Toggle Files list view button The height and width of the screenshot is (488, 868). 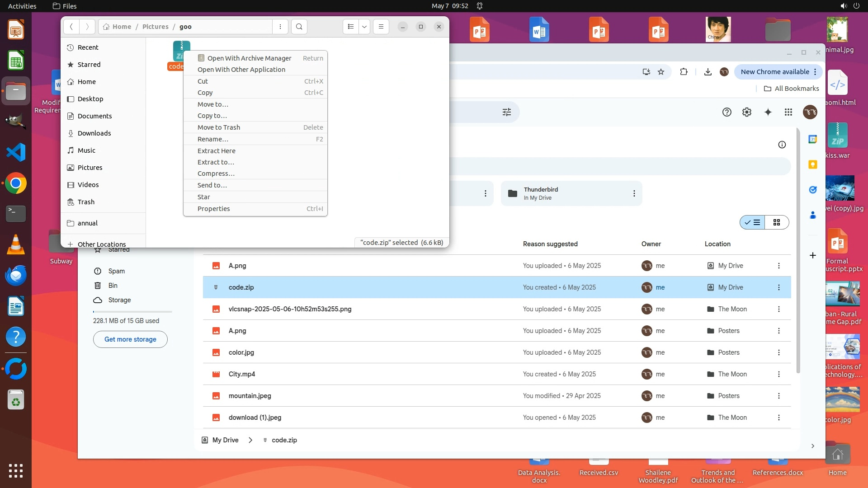click(x=350, y=27)
